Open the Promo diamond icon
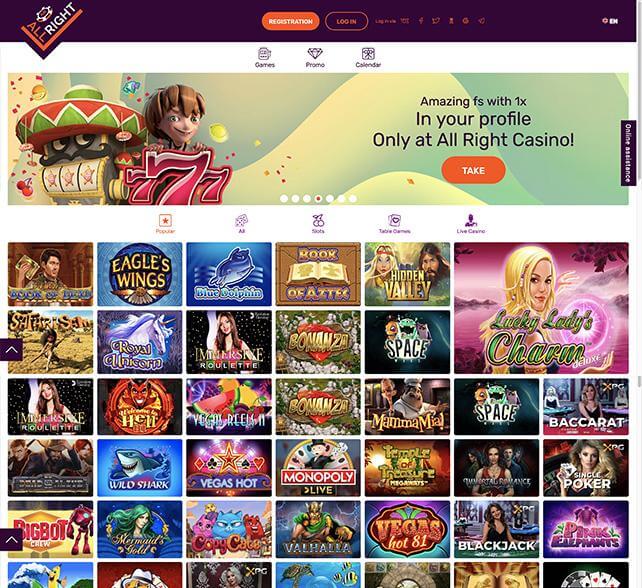The width and height of the screenshot is (642, 588). click(x=315, y=54)
